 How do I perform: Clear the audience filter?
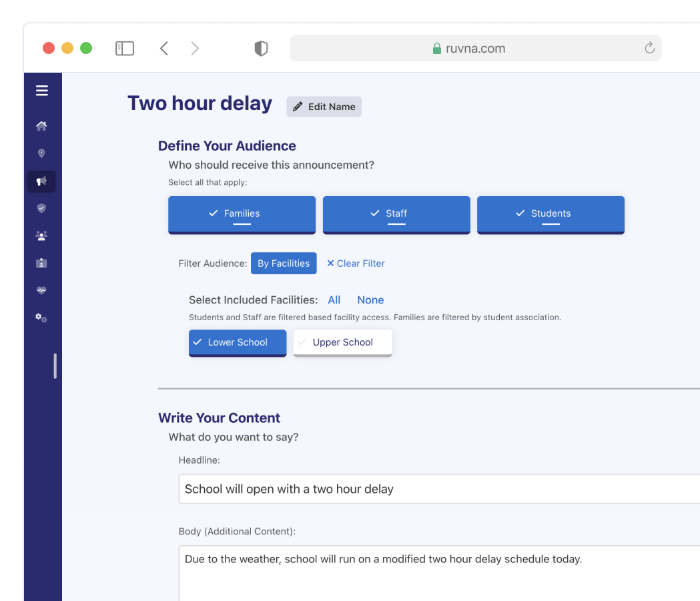(356, 263)
